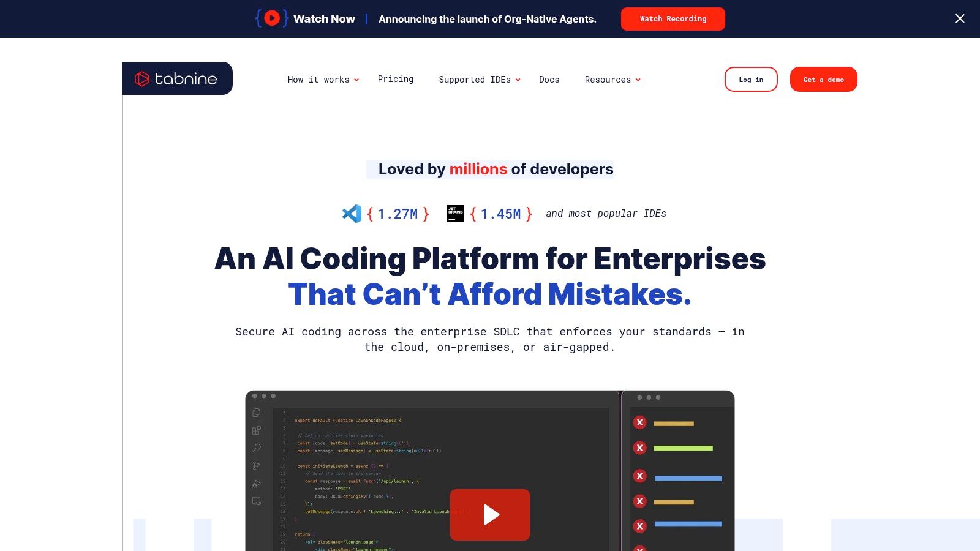Open the Log in page
The image size is (980, 551).
[x=751, y=79]
